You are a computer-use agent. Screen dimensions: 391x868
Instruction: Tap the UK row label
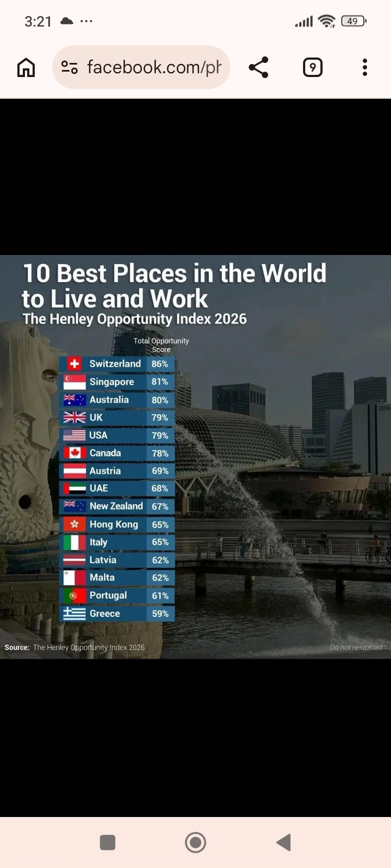tap(96, 417)
